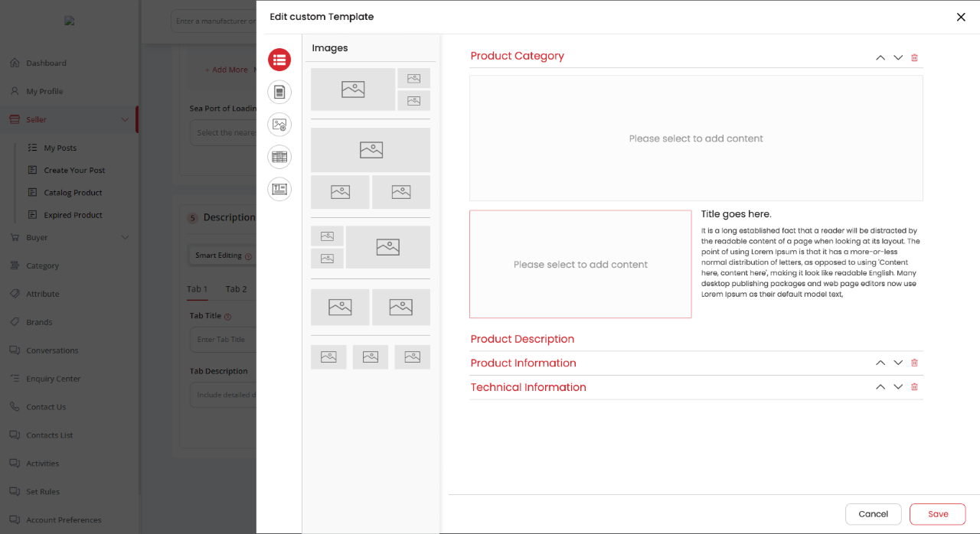
Task: Click trash icon for Technical Information
Action: click(914, 387)
